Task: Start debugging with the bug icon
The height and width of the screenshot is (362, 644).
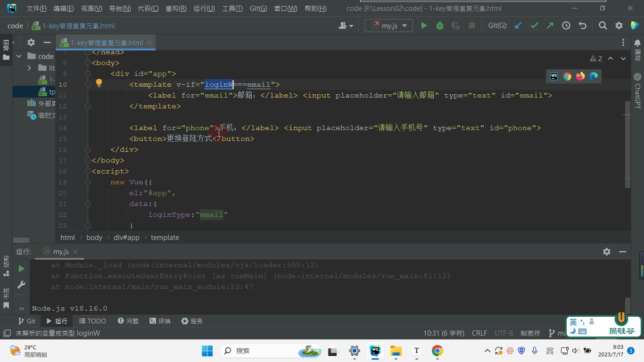Action: [x=440, y=26]
